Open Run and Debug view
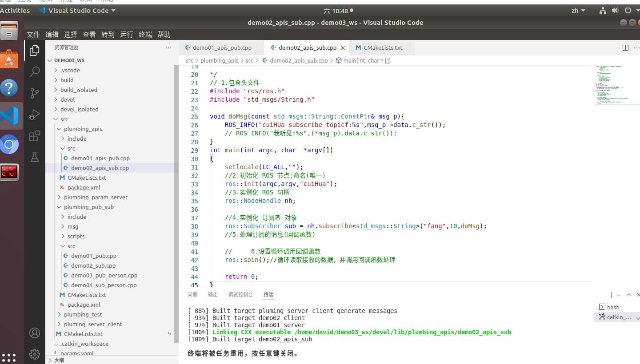 [x=35, y=115]
